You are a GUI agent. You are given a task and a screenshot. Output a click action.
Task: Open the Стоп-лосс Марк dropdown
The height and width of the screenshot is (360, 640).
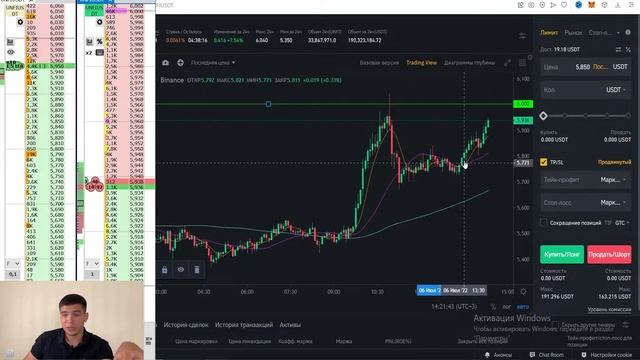[613, 202]
